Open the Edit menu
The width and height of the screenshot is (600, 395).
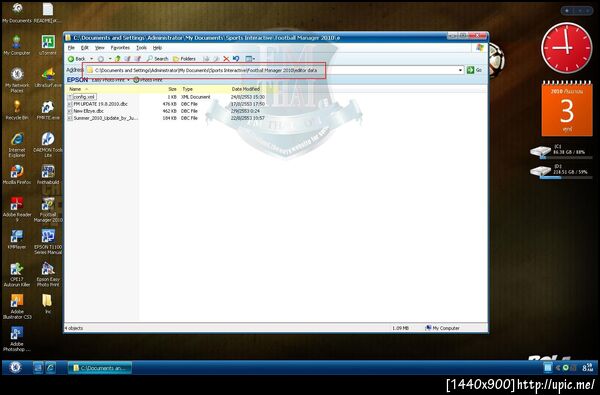(85, 48)
